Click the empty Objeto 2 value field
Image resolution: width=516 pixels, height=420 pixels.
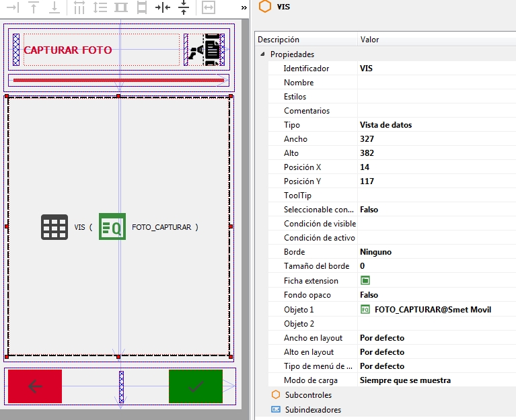[x=437, y=324]
